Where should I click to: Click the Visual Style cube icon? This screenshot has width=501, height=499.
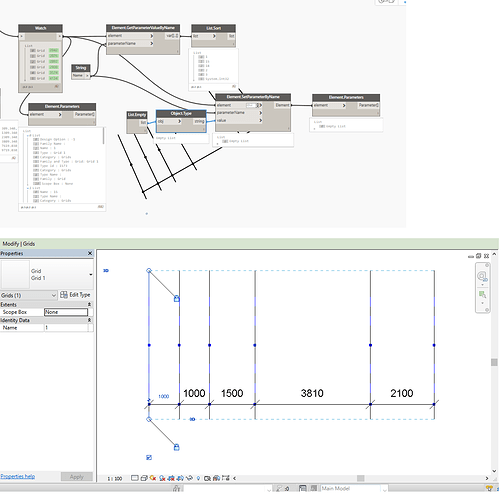point(144,478)
